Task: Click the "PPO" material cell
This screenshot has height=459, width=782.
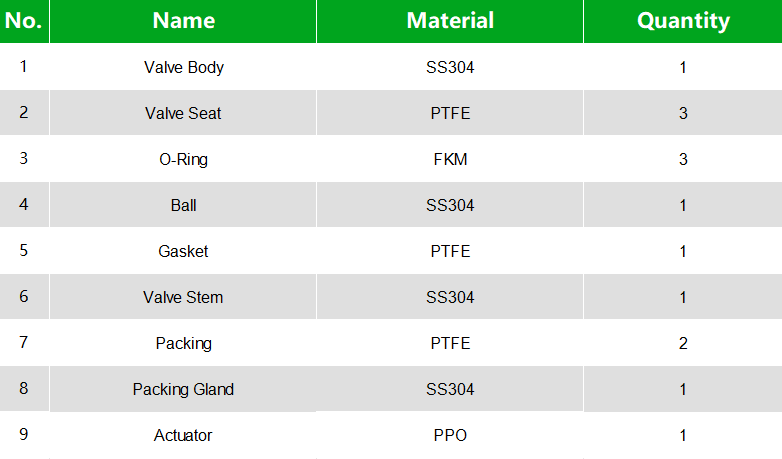Action: click(x=449, y=435)
